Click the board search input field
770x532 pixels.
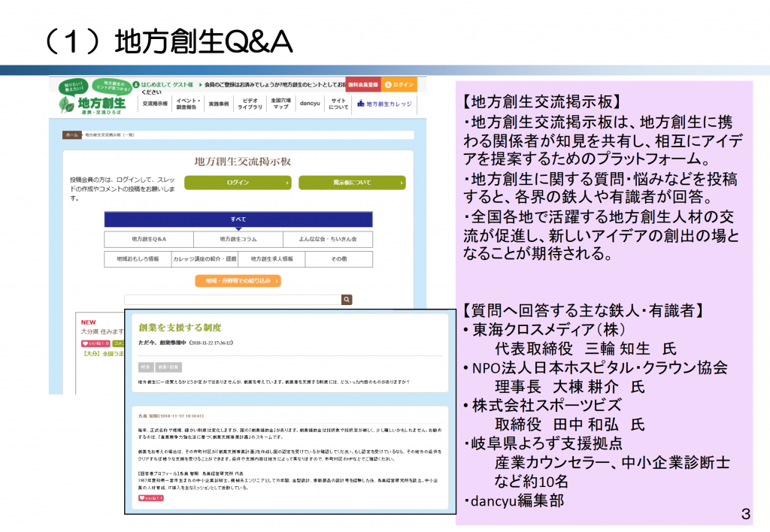click(x=233, y=299)
